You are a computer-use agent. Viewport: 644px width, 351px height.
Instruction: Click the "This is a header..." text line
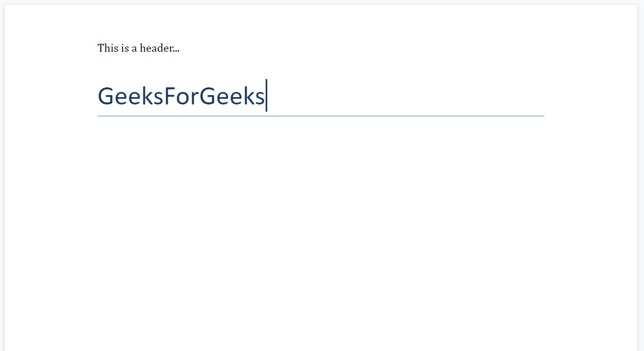coord(139,48)
